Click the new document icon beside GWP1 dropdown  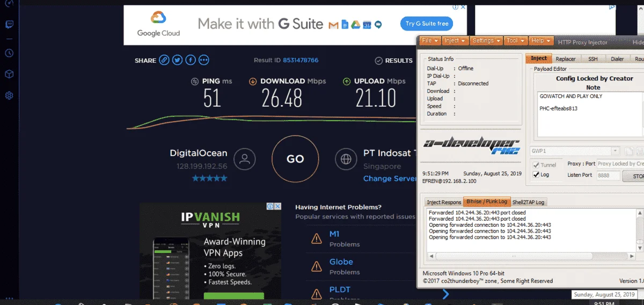click(x=630, y=152)
